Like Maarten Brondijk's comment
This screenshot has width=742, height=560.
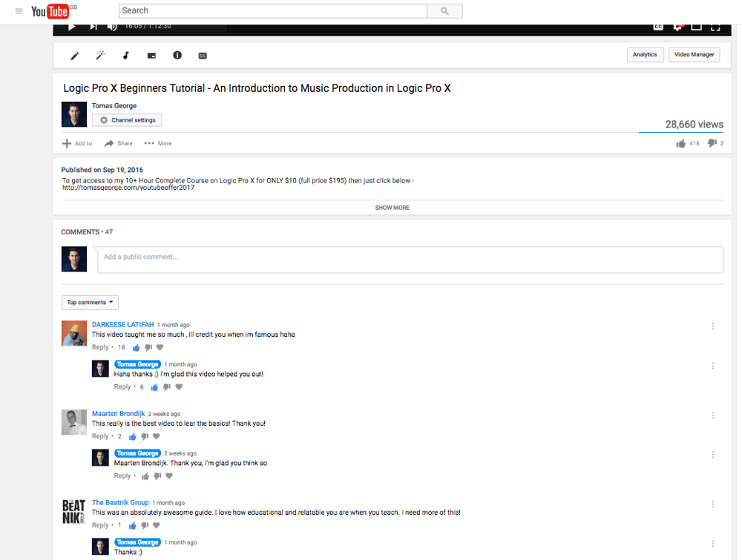pos(133,437)
